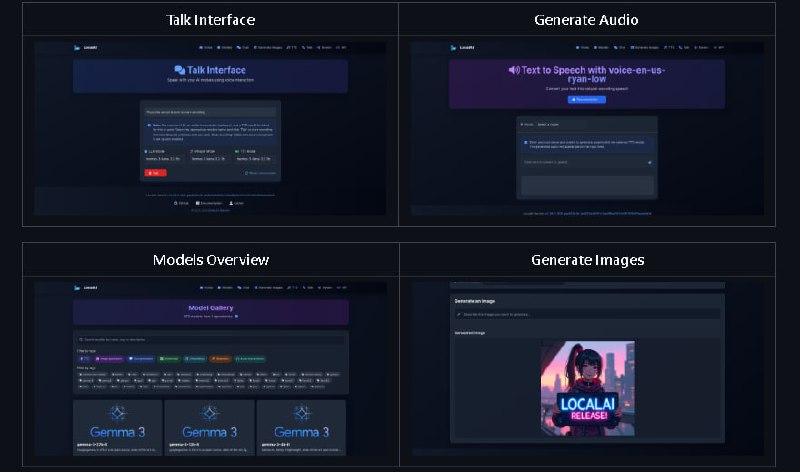The image size is (800, 472).
Task: Open Chat in Models Overview screenshot navbar
Action: [x=243, y=288]
